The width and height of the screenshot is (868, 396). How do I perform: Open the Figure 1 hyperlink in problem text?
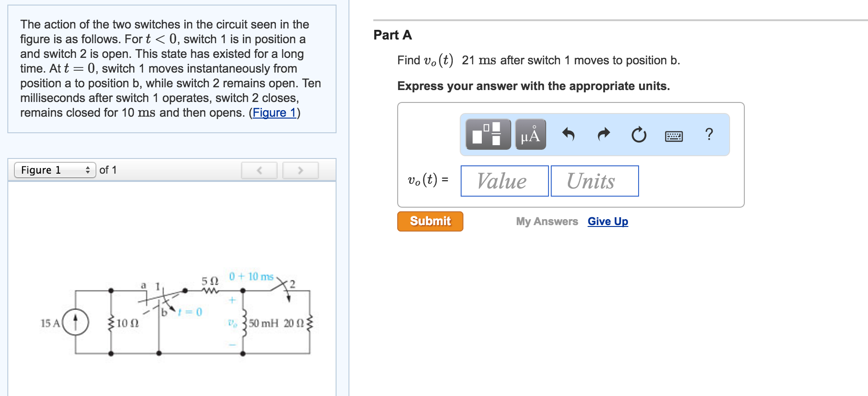click(x=274, y=113)
